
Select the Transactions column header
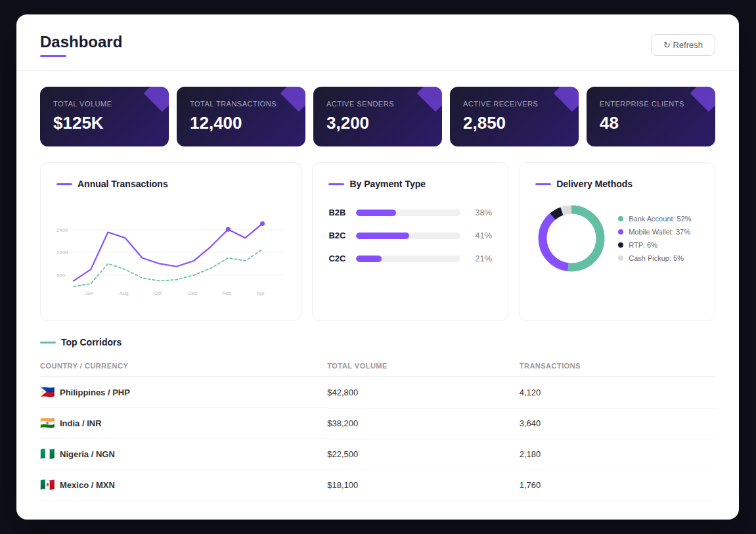(550, 366)
